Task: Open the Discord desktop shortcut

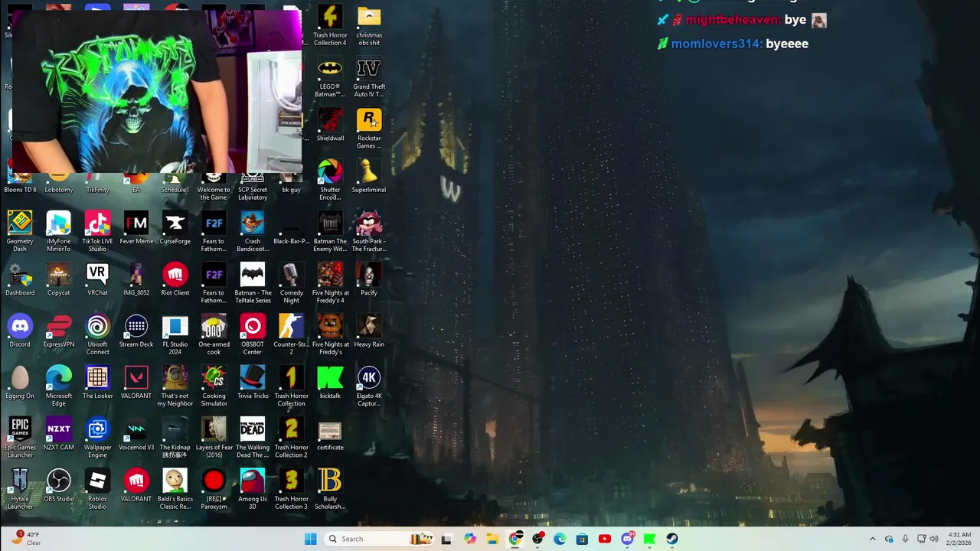Action: (20, 331)
